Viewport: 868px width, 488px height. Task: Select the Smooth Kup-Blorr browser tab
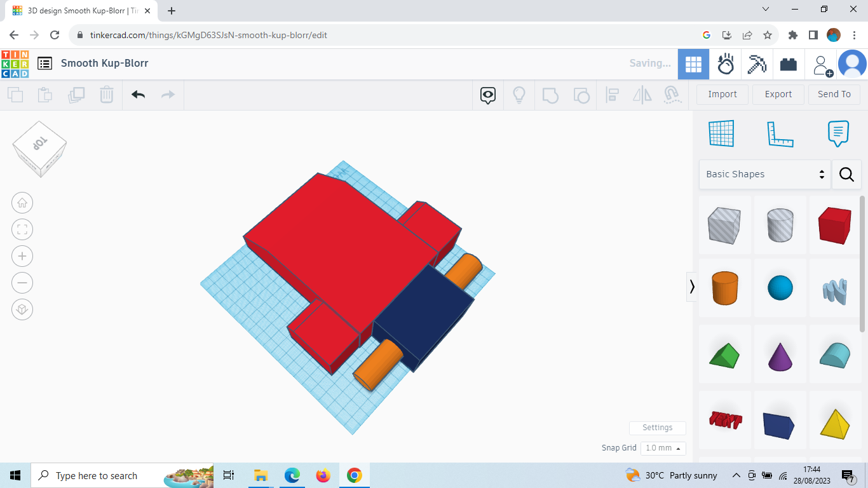click(x=76, y=10)
